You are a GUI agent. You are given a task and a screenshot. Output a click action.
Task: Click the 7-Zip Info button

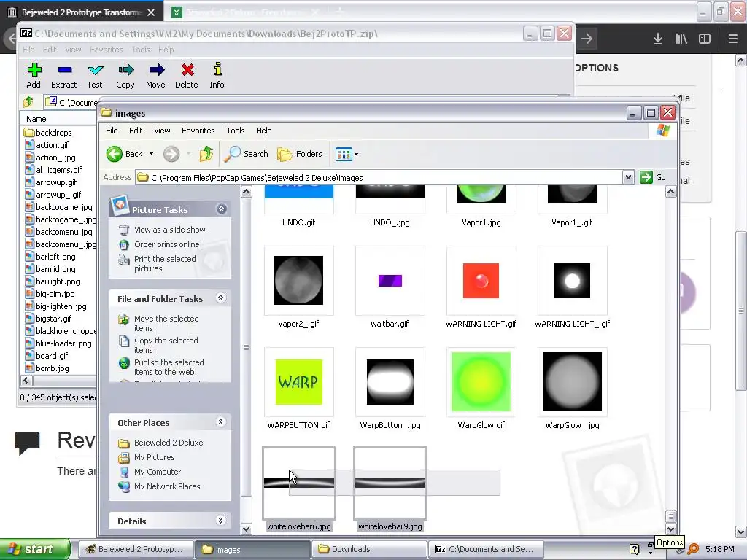click(217, 75)
